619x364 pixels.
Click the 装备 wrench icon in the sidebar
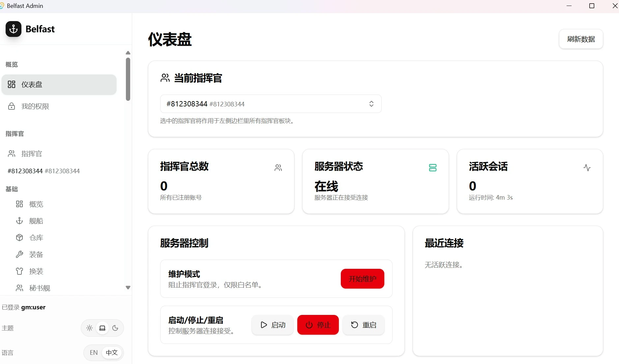point(19,254)
